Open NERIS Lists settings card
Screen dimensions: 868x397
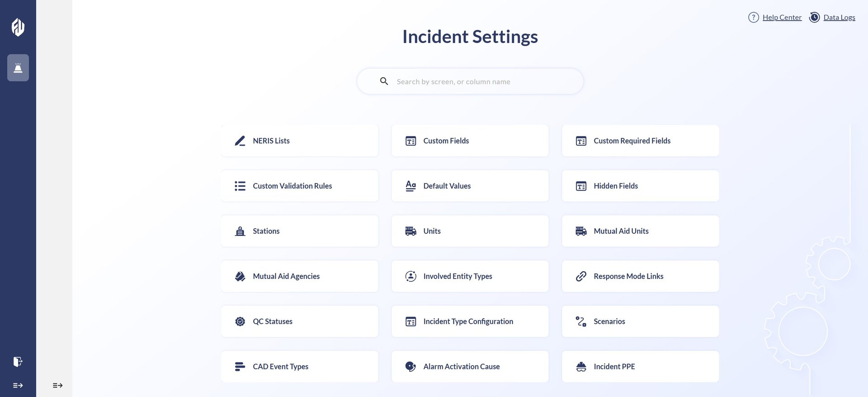coord(299,141)
